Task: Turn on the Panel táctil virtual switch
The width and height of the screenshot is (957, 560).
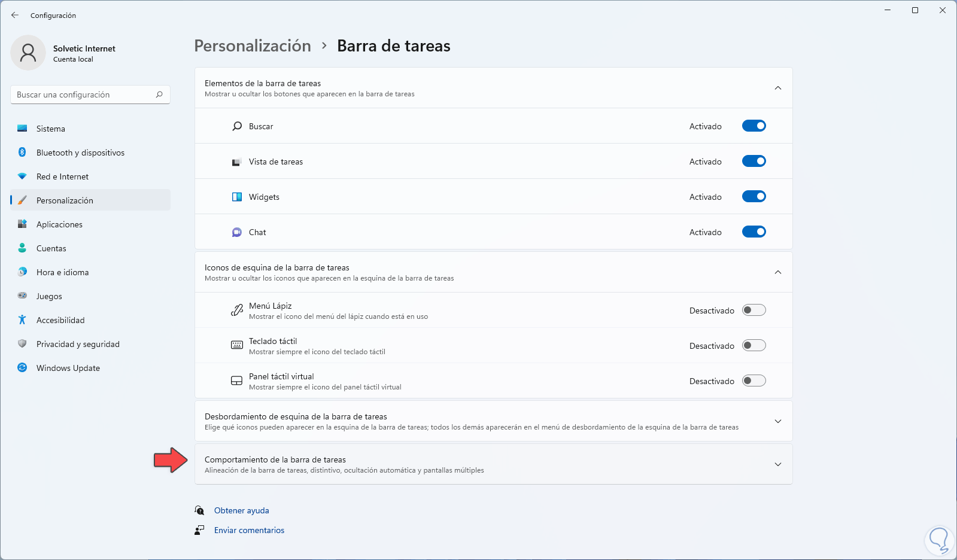Action: pyautogui.click(x=754, y=381)
